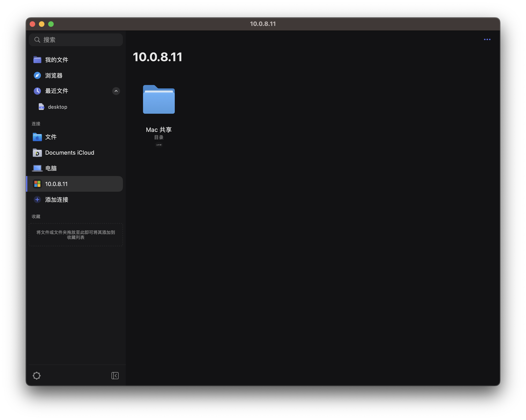This screenshot has height=420, width=526.
Task: Collapse the sidebar with panel toggle icon
Action: 115,376
